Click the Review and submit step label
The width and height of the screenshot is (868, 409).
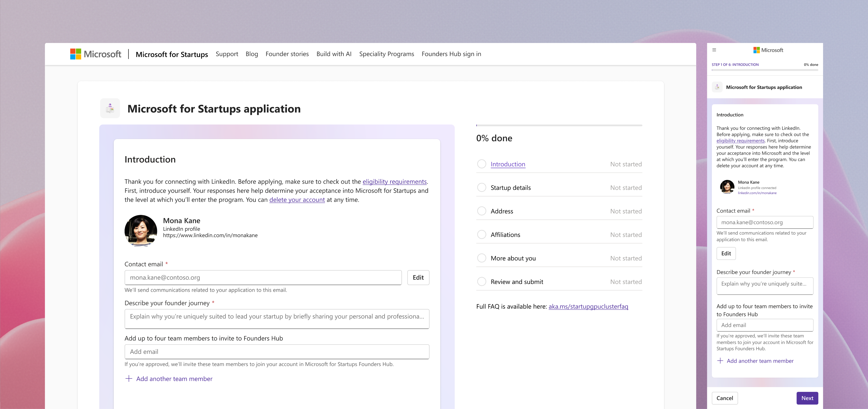pos(517,282)
